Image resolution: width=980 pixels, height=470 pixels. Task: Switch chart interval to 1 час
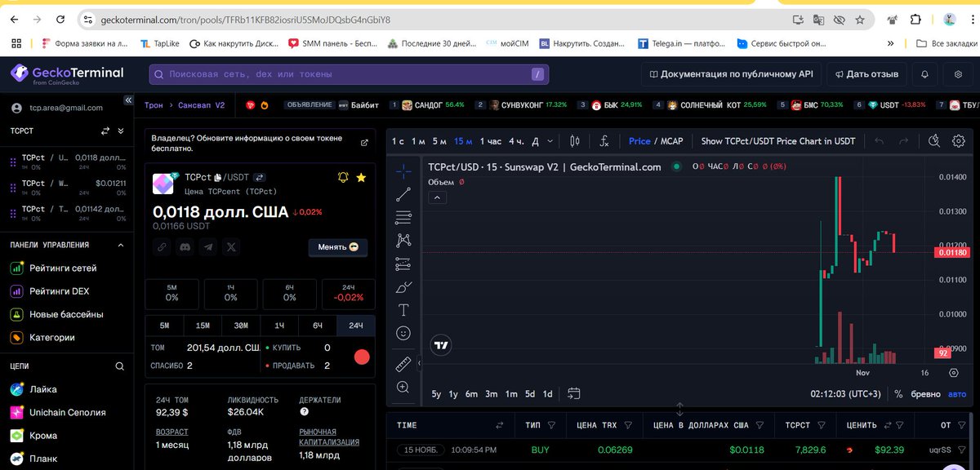(491, 141)
